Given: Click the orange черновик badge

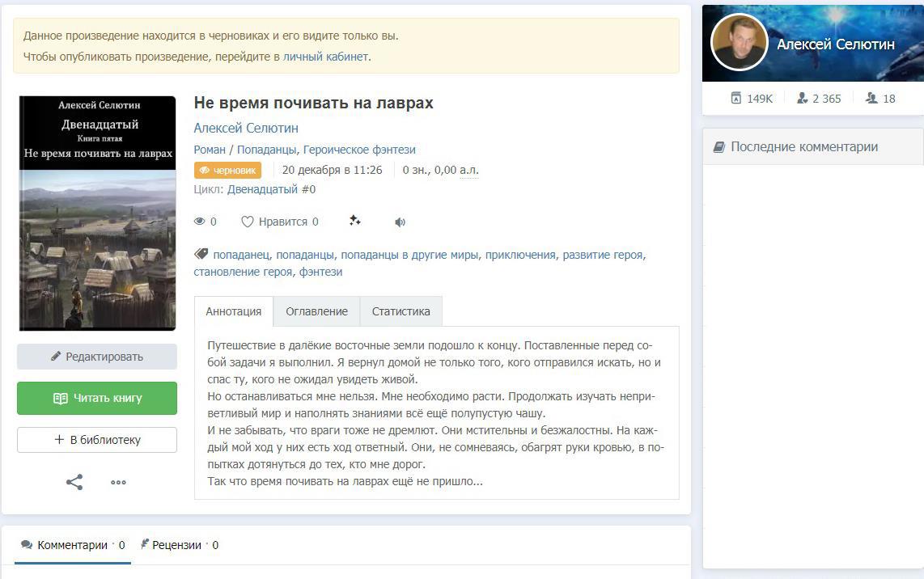Looking at the screenshot, I should tap(227, 171).
